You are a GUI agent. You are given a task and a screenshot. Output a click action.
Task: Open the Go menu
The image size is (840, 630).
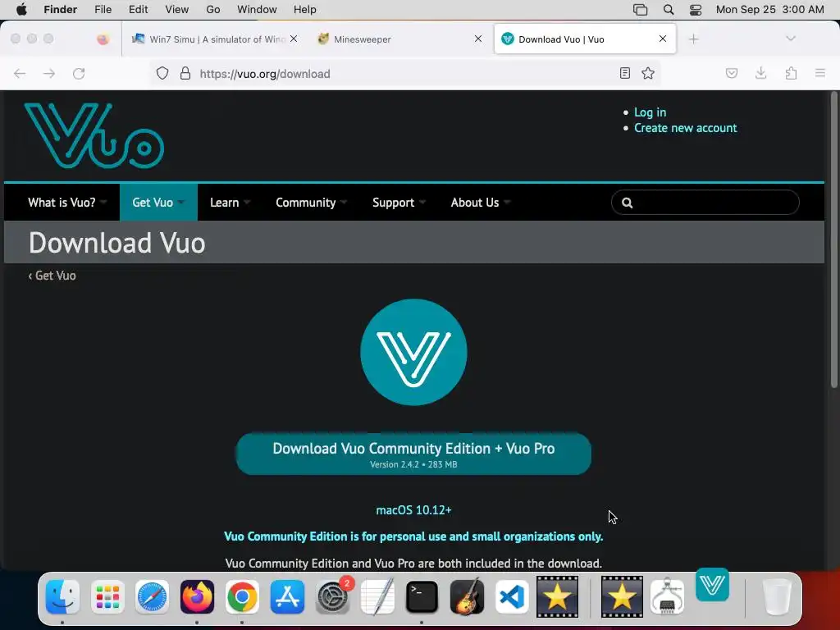point(213,10)
